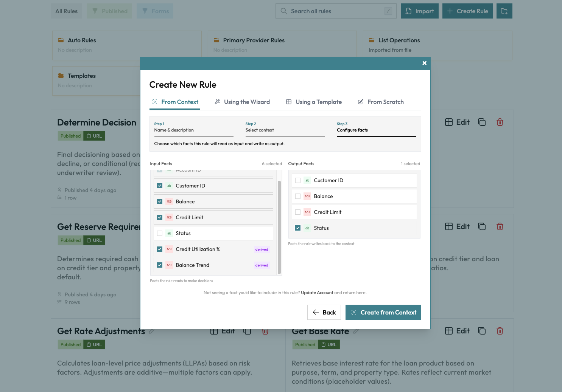Check Customer ID in Output Facts
The height and width of the screenshot is (392, 562).
pyautogui.click(x=298, y=180)
